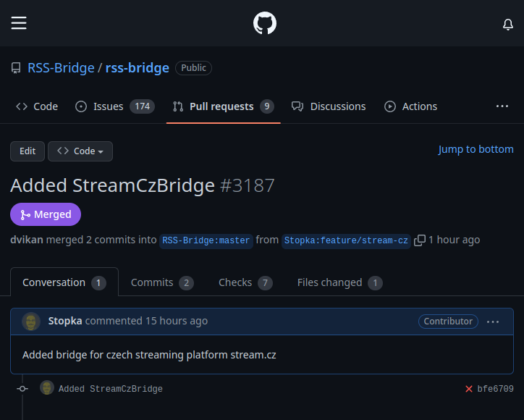524x420 pixels.
Task: Show more repository tabs via ellipsis
Action: coord(502,106)
